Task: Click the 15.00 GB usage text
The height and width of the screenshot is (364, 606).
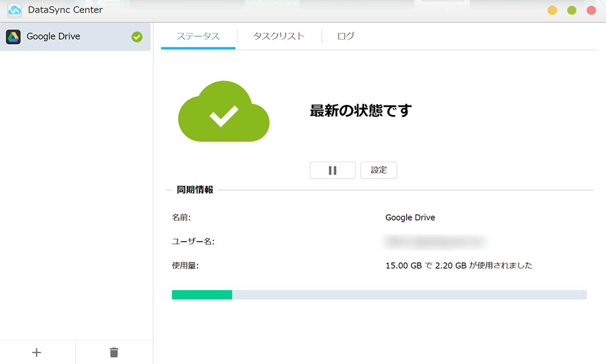Action: [x=459, y=265]
